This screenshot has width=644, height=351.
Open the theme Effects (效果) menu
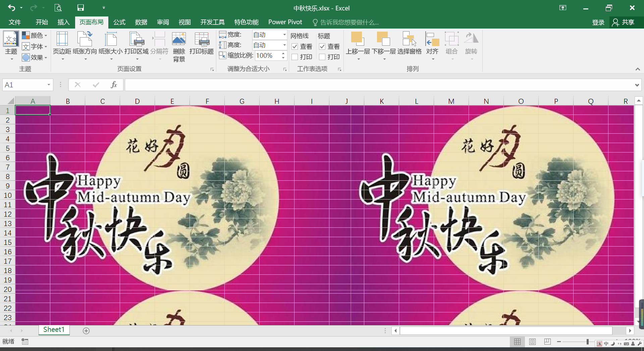click(x=35, y=57)
